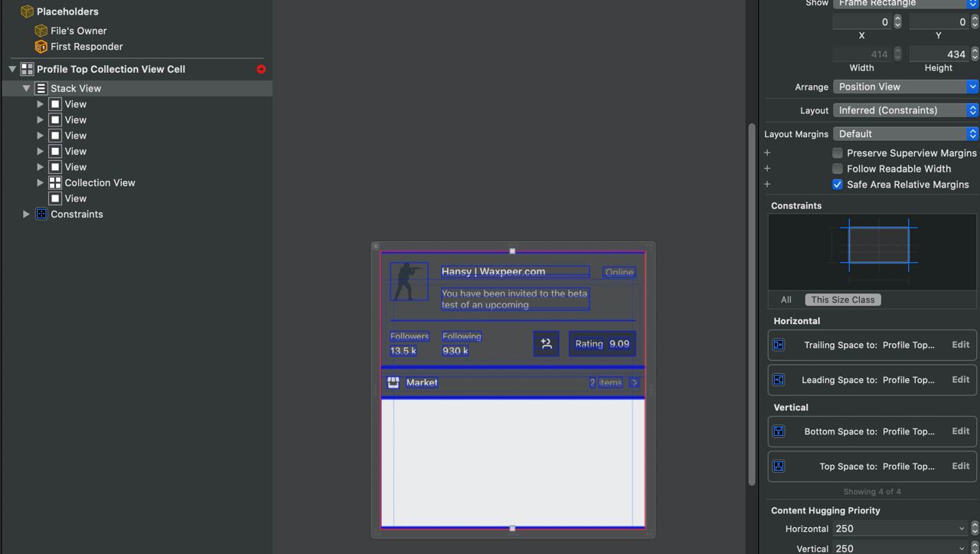Open the Layout Inferred (Constraints) dropdown
This screenshot has height=554, width=980.
906,110
